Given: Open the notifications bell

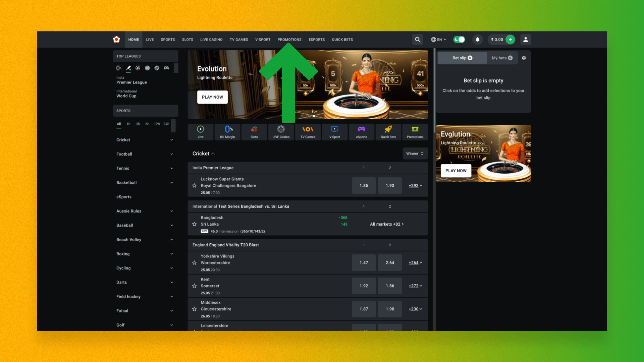Looking at the screenshot, I should click(x=478, y=40).
